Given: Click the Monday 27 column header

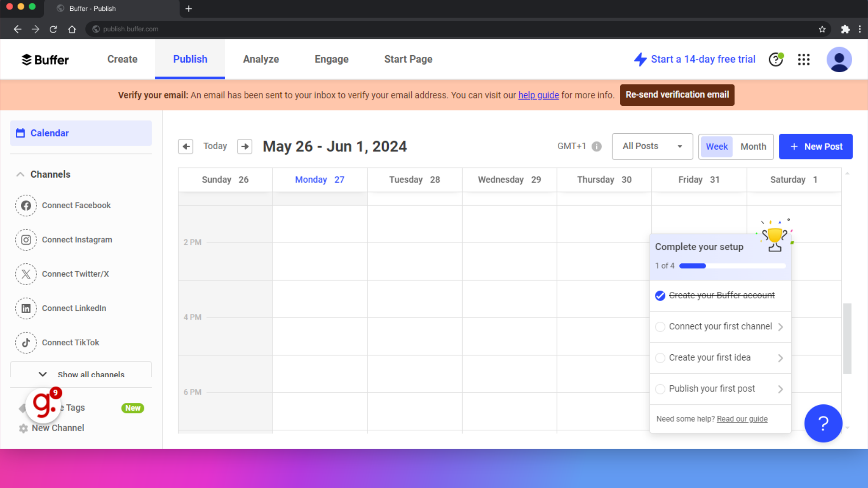Looking at the screenshot, I should [320, 180].
